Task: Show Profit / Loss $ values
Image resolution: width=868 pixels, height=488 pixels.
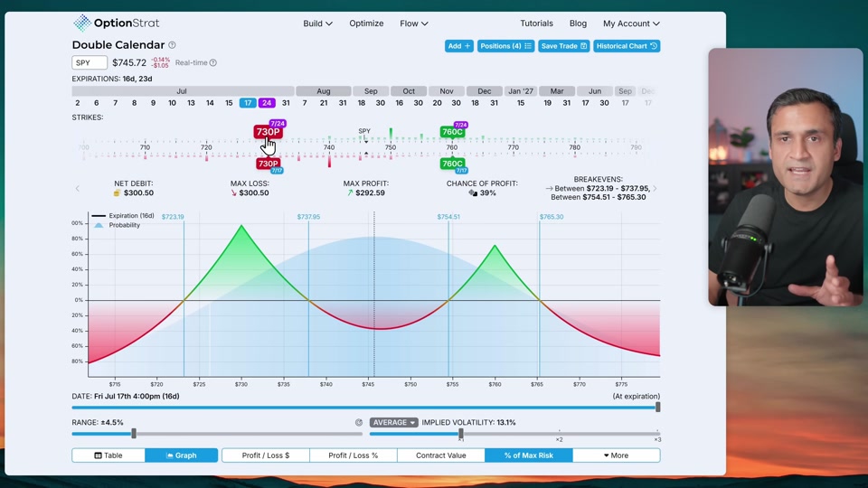Action: click(266, 455)
